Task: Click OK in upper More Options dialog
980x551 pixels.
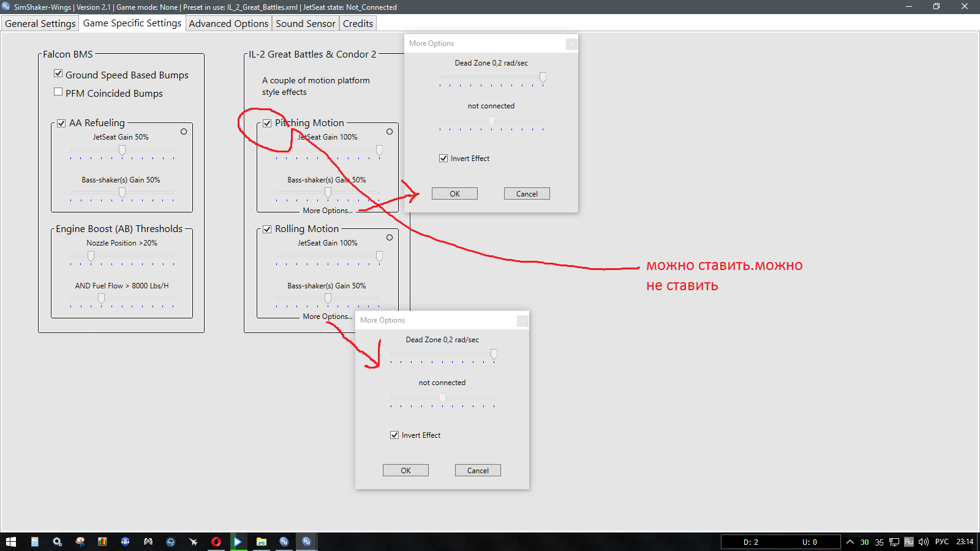Action: tap(454, 193)
